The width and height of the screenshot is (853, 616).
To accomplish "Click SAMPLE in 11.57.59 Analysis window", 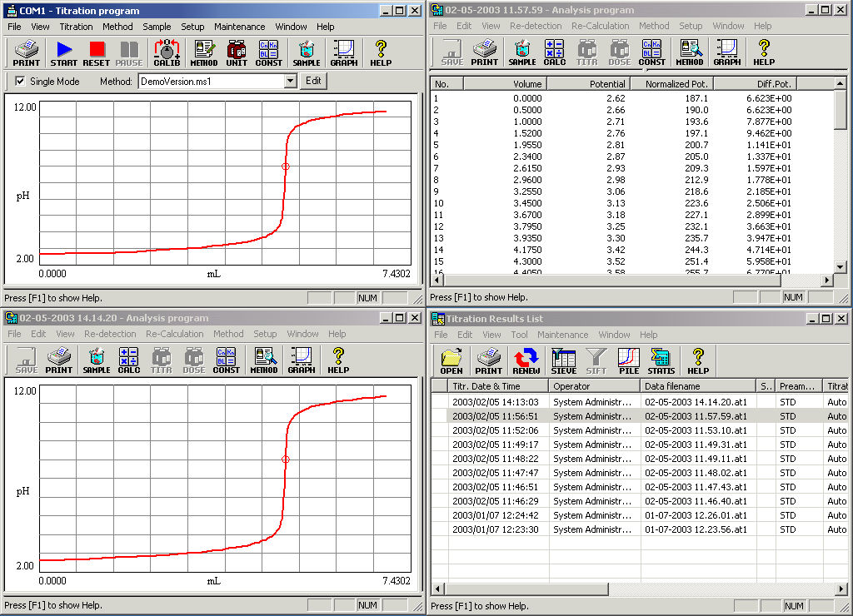I will click(522, 52).
